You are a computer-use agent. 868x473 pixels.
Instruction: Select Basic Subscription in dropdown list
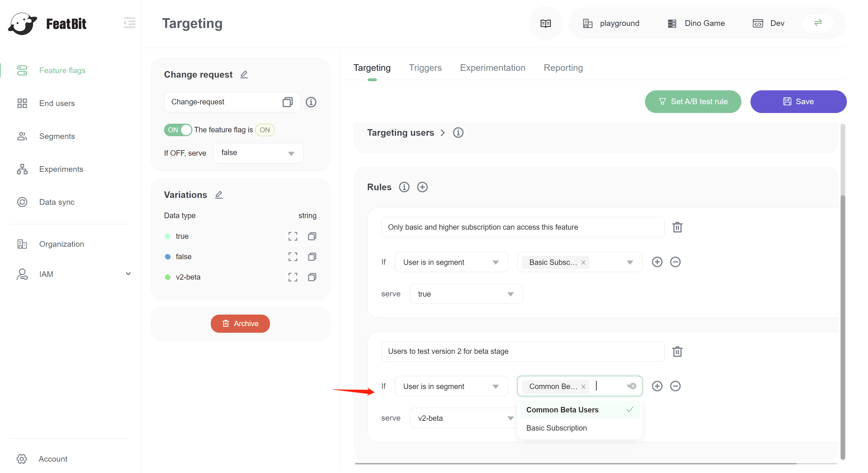coord(556,428)
